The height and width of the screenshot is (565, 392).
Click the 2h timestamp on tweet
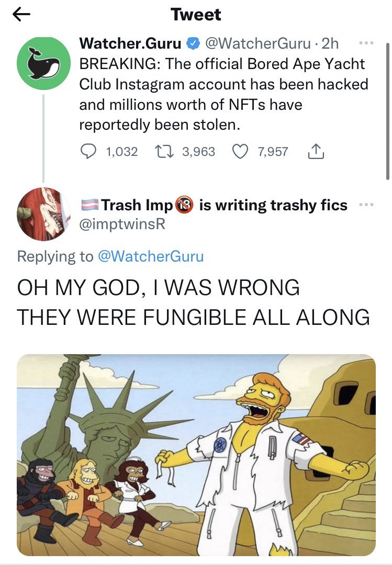tap(331, 43)
